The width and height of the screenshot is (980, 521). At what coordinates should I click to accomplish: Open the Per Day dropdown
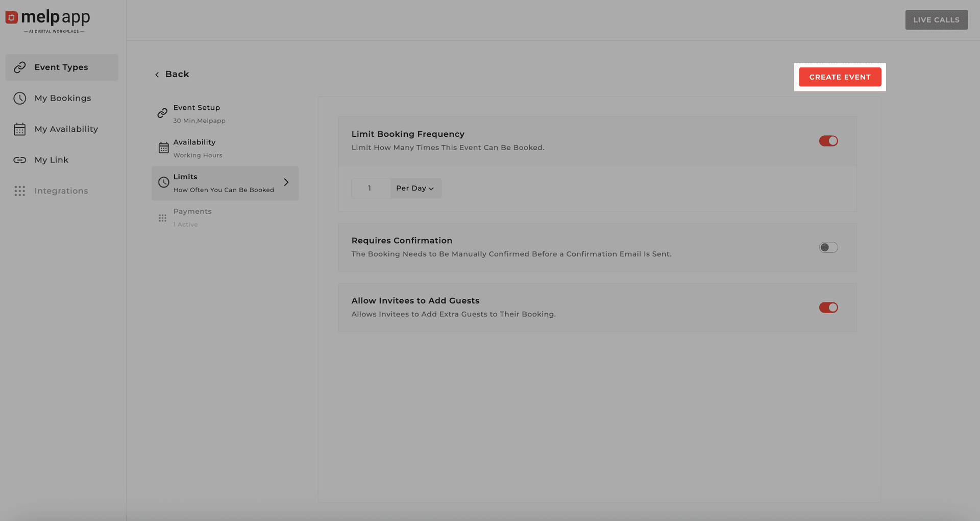pyautogui.click(x=415, y=188)
